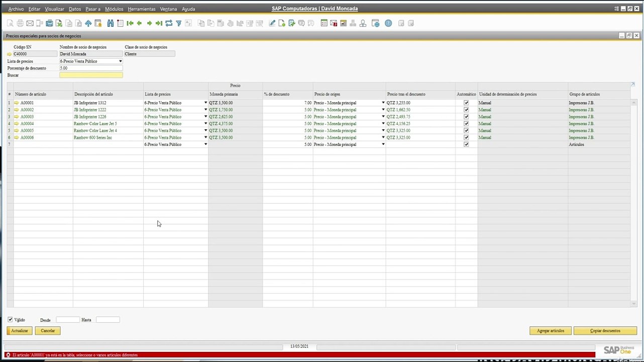The height and width of the screenshot is (362, 644).
Task: Click the document-with-green-gear toolbar icon
Action: pos(282,23)
